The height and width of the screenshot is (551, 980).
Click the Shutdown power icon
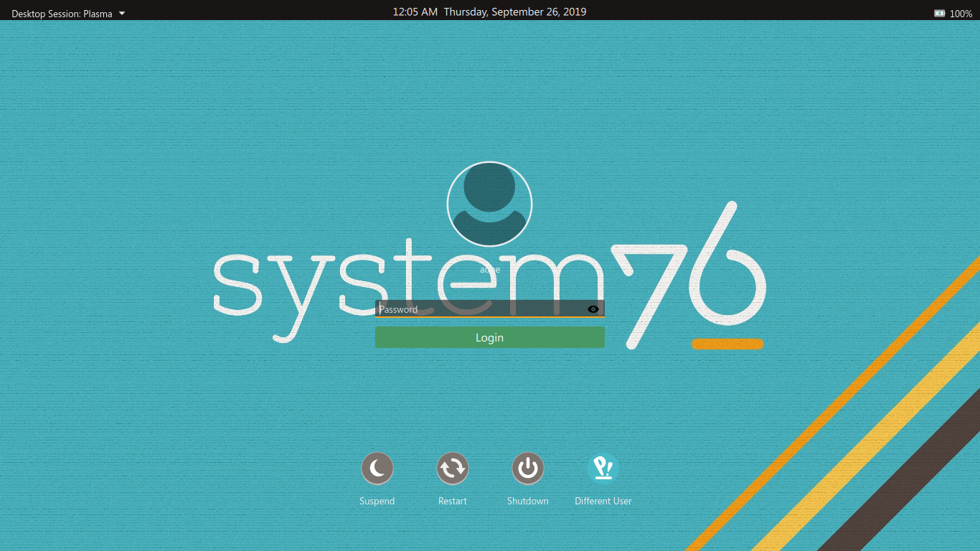(x=528, y=468)
